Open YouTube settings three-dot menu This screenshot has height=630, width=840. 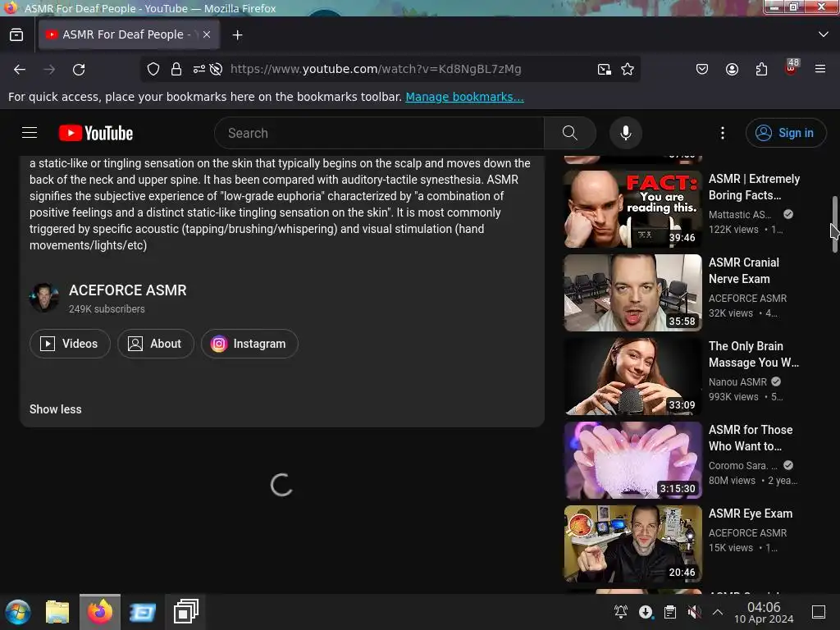722,133
